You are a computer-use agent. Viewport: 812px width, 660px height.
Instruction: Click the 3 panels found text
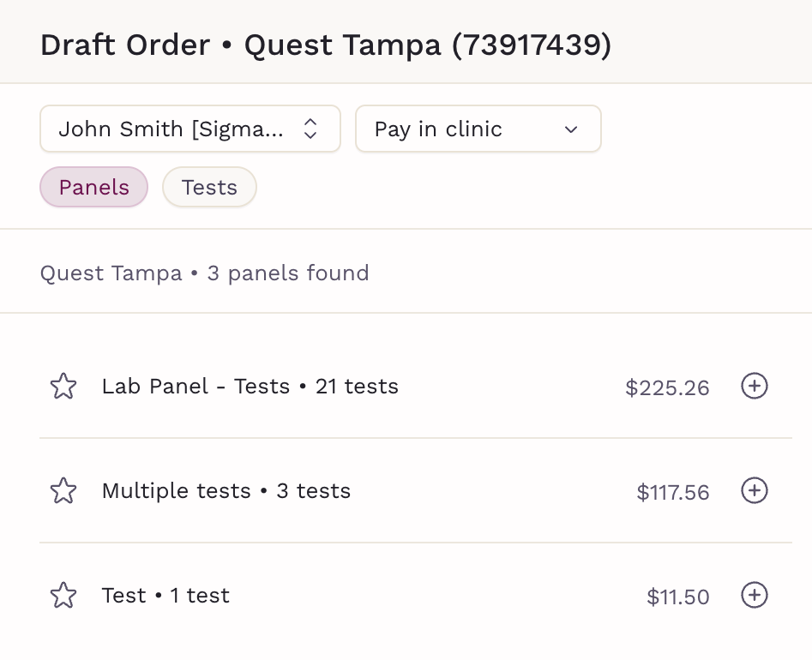coord(288,273)
